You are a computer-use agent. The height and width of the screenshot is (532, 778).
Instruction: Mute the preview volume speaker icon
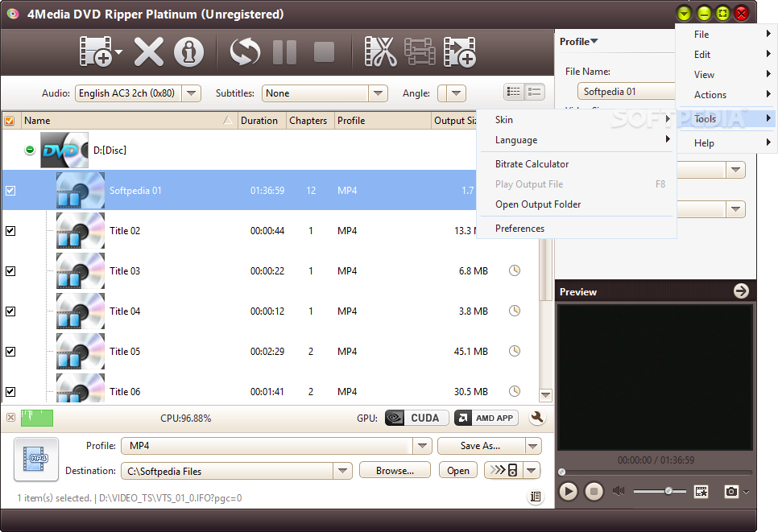(619, 491)
